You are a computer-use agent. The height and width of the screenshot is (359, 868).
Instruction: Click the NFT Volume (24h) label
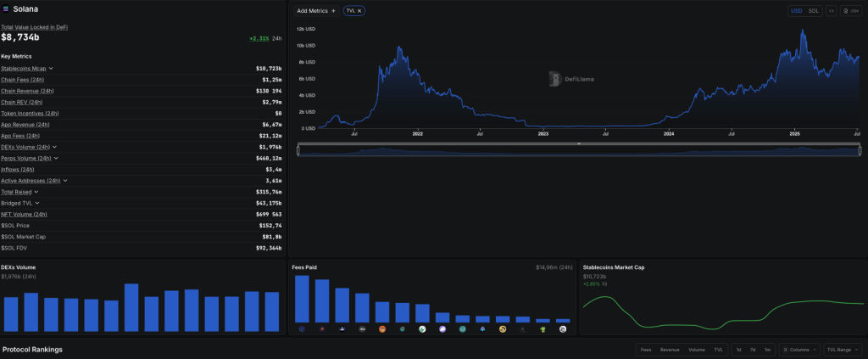[25, 214]
